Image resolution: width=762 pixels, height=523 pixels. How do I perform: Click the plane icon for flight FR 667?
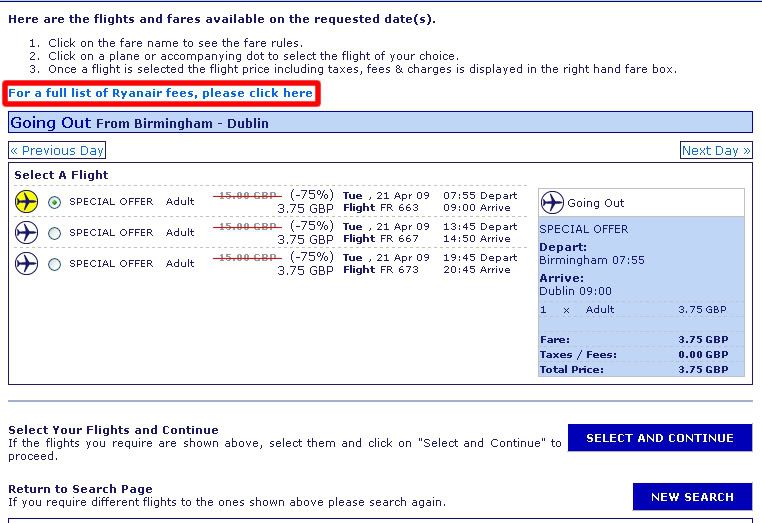[x=26, y=232]
